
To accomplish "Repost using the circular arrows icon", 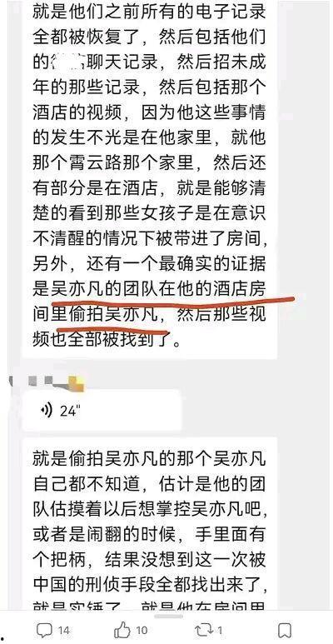I will click(204, 630).
